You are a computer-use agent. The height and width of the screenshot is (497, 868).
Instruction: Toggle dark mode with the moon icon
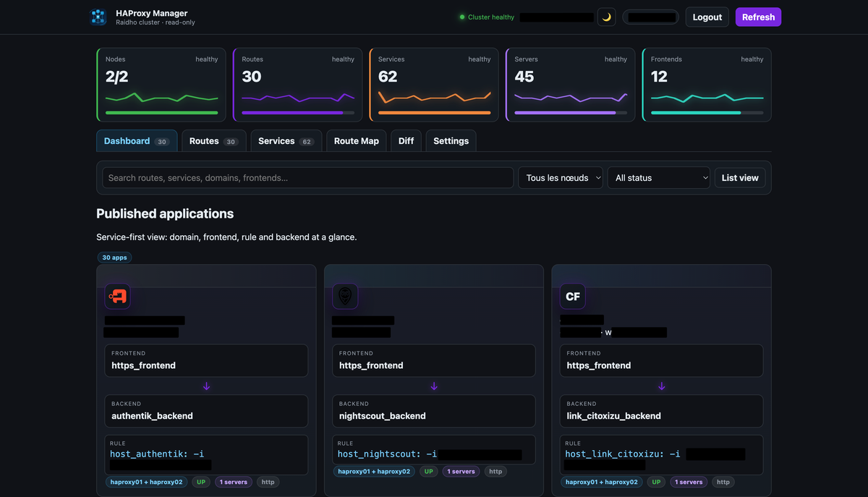[x=607, y=17]
